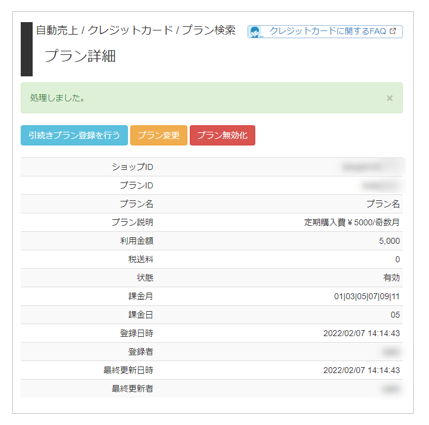The height and width of the screenshot is (425, 429).
Task: Click the 登録者 label
Action: [141, 352]
